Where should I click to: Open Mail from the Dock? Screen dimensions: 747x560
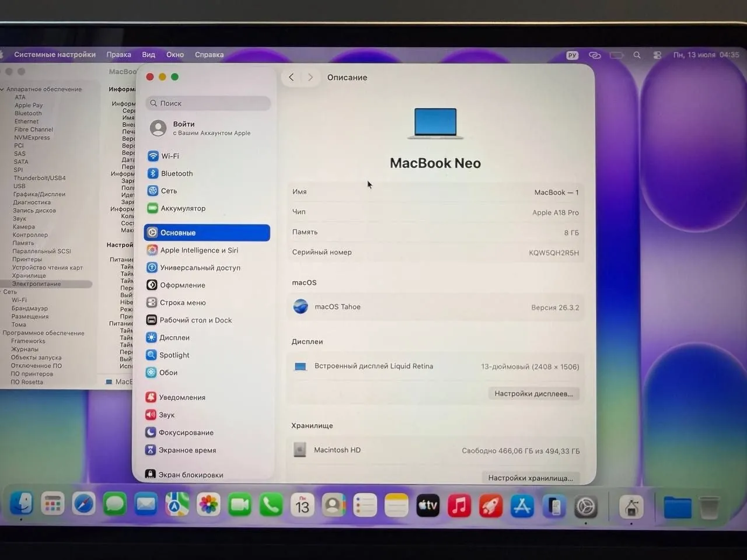click(x=146, y=505)
